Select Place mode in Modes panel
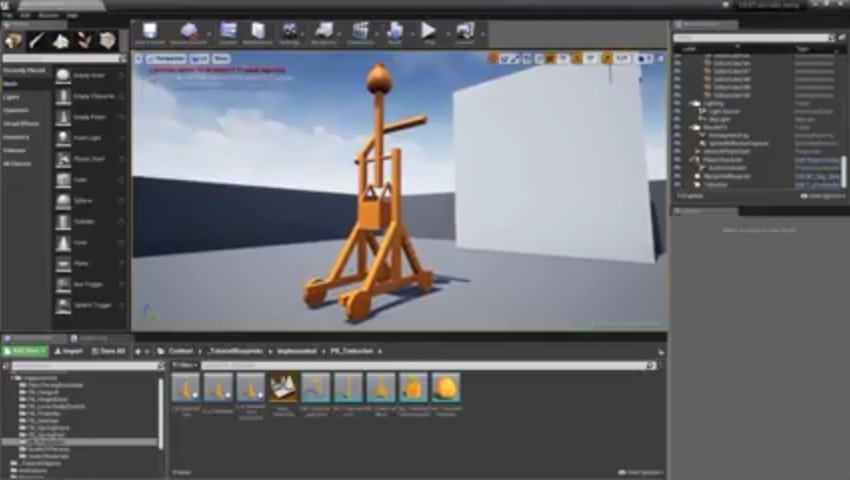 tap(13, 41)
